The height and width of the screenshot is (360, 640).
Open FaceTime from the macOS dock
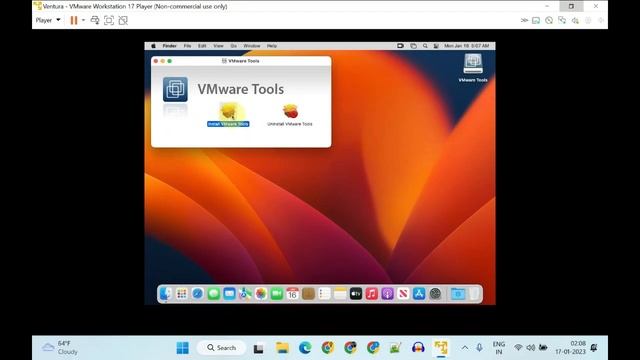coord(277,293)
